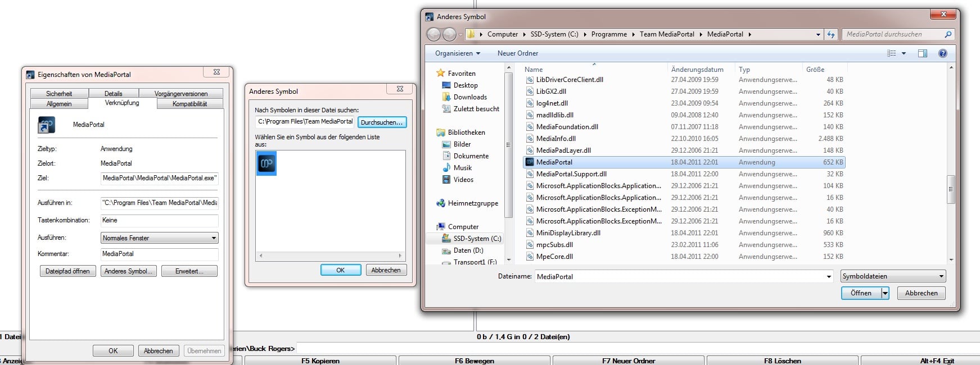Expand the Organisieren menu
This screenshot has width=980, height=365.
click(457, 53)
